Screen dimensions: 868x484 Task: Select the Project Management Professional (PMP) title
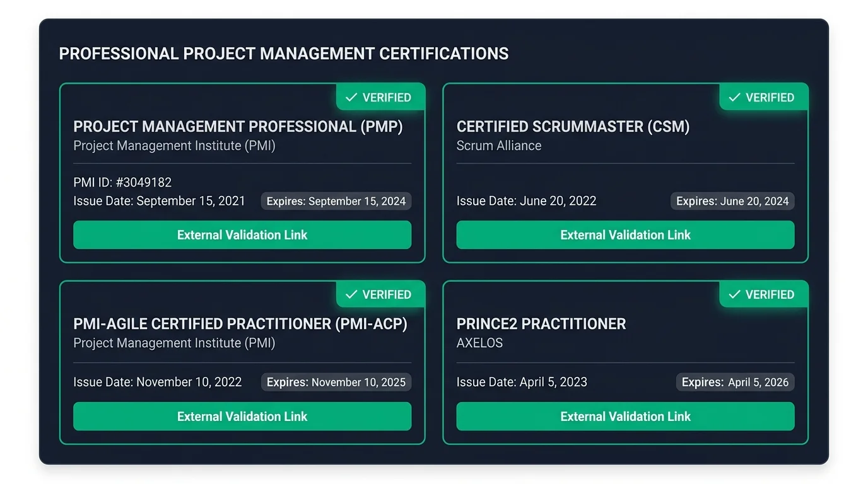point(238,127)
